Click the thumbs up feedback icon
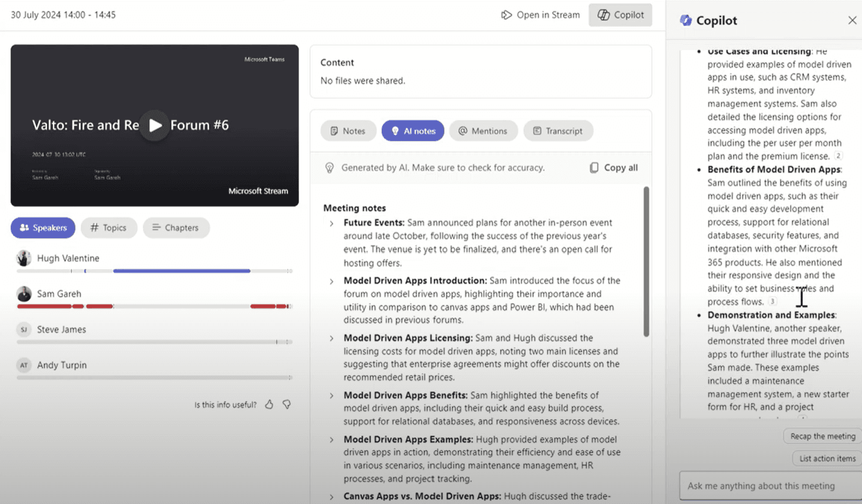 [x=269, y=404]
